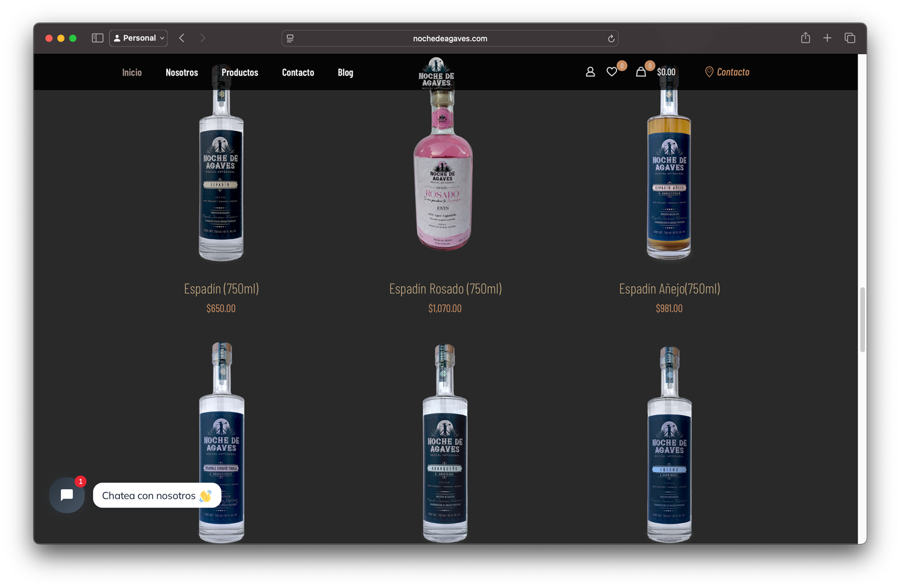Open the Blog menu item
The height and width of the screenshot is (588, 900).
click(345, 72)
